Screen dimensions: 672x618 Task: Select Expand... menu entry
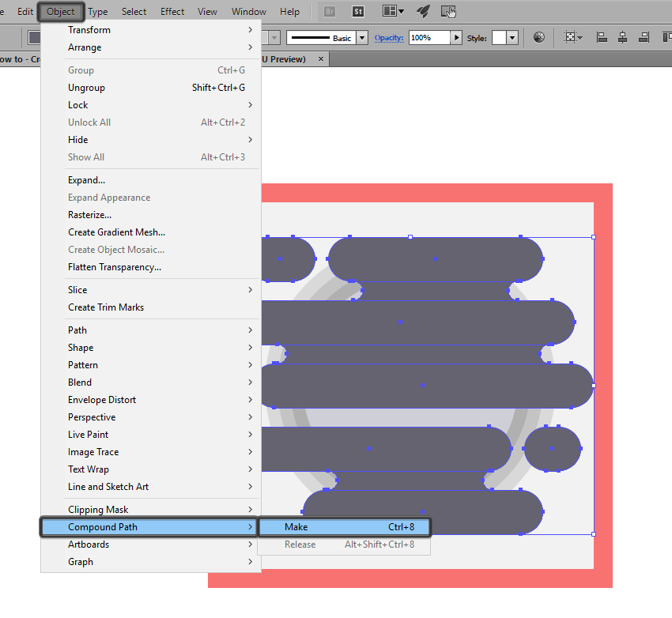tap(151, 180)
